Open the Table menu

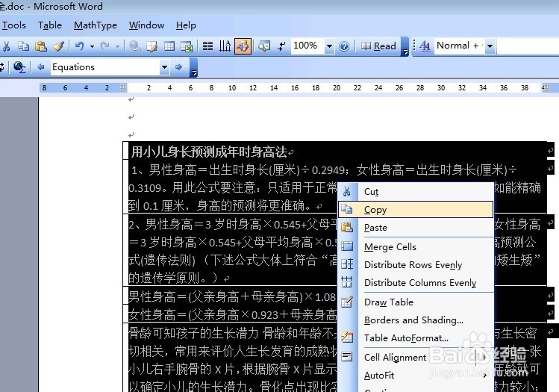pos(50,25)
